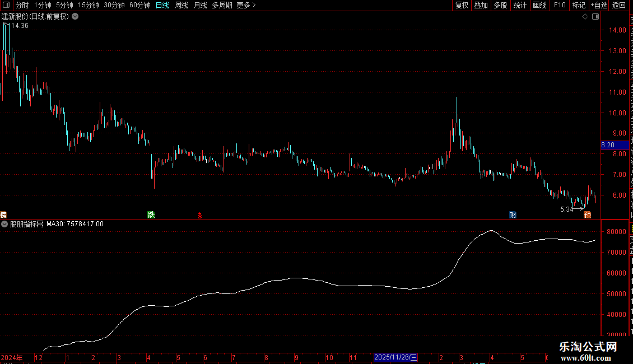The width and height of the screenshot is (633, 364).
Task: Open the 复权 adjustment button
Action: pos(462,5)
